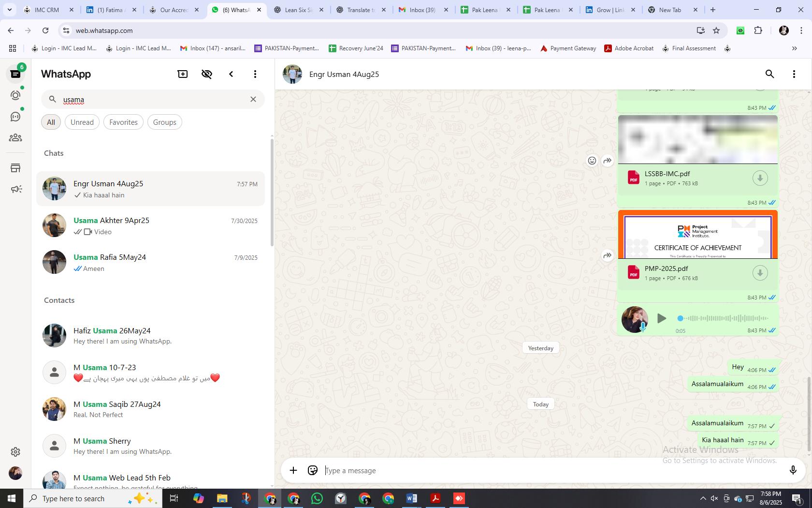Screen dimensions: 812x508
Task: Open the chat list three-dot menu
Action: (255, 74)
